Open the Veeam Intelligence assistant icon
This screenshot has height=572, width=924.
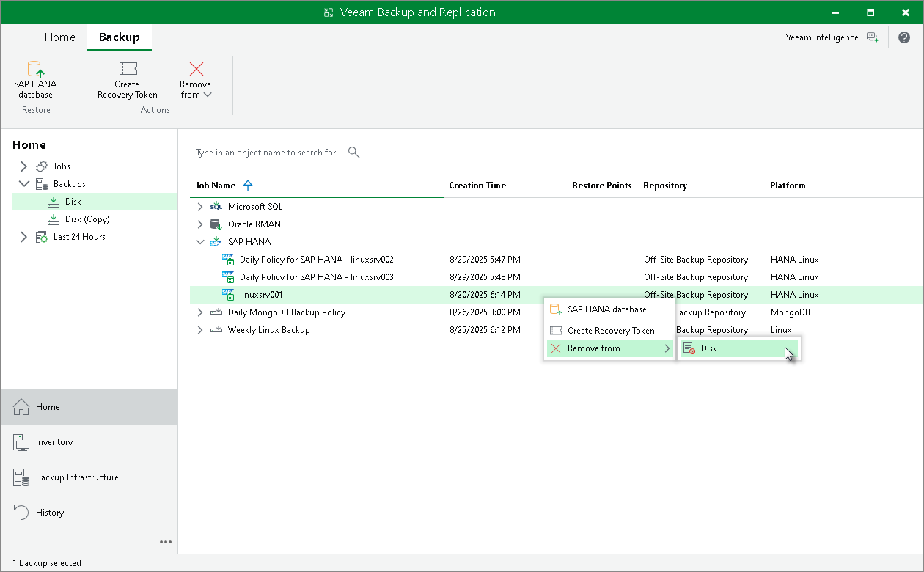click(872, 37)
